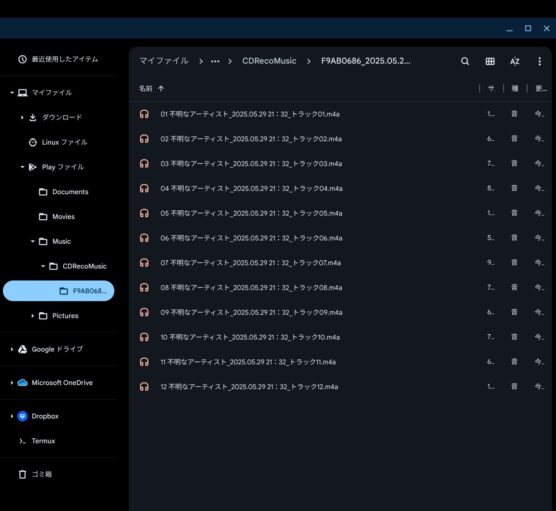The height and width of the screenshot is (511, 556).
Task: Switch to thumbnail grid view
Action: coord(490,61)
